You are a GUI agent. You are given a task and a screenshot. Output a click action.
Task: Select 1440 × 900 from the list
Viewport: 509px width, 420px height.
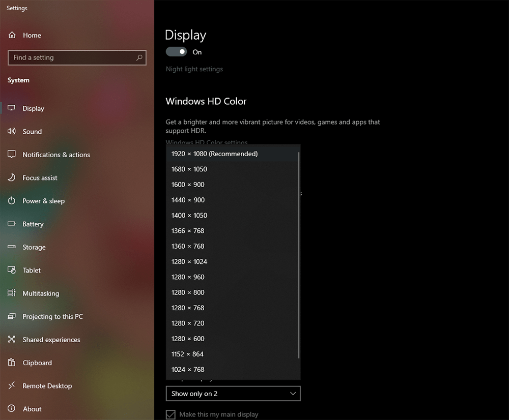click(x=233, y=200)
